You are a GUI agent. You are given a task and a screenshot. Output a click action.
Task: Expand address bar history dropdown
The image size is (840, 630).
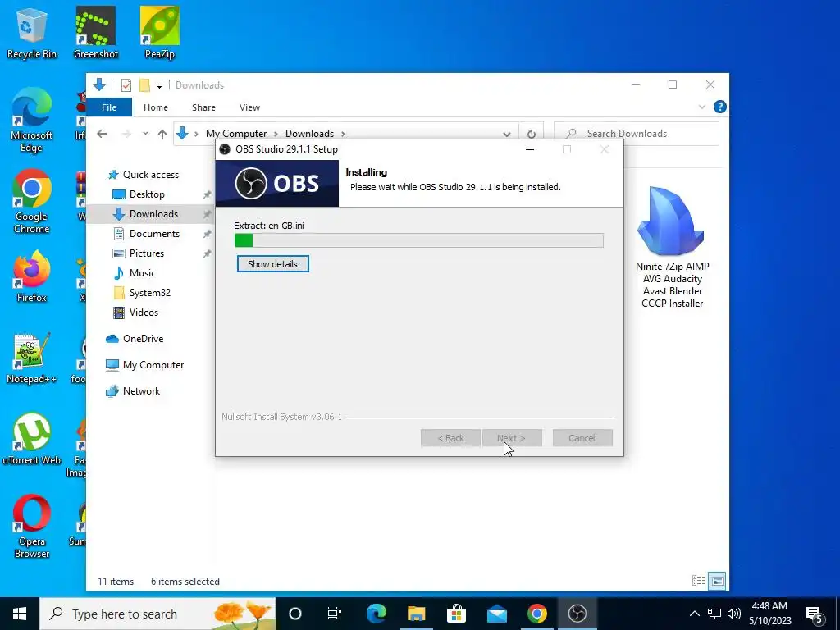[x=506, y=134]
